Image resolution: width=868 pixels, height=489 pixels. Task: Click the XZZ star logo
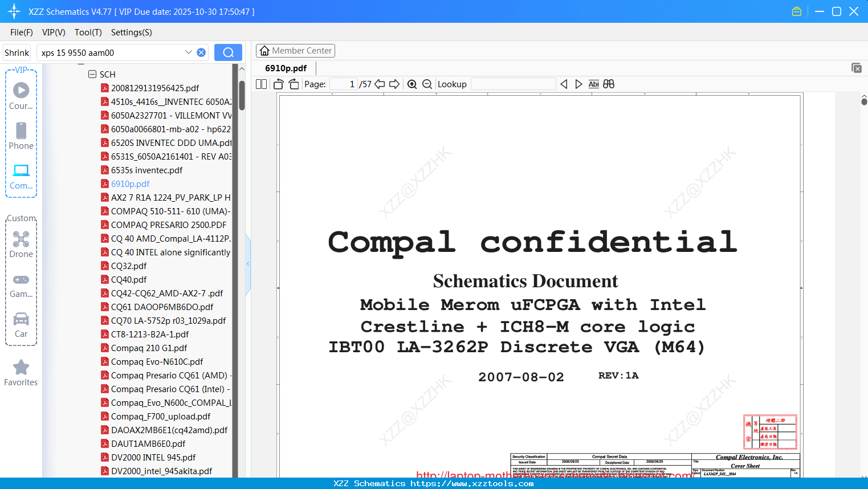(14, 11)
